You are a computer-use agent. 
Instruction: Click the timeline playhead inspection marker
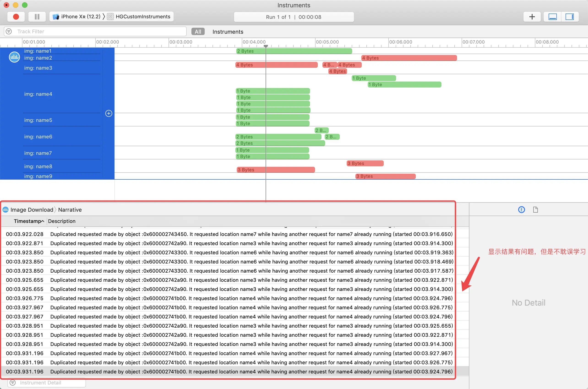point(266,46)
